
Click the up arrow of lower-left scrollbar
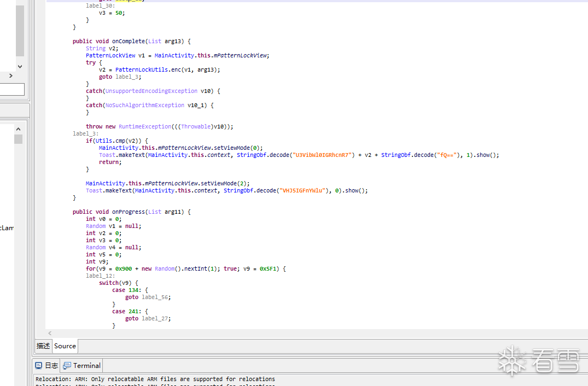pyautogui.click(x=19, y=129)
